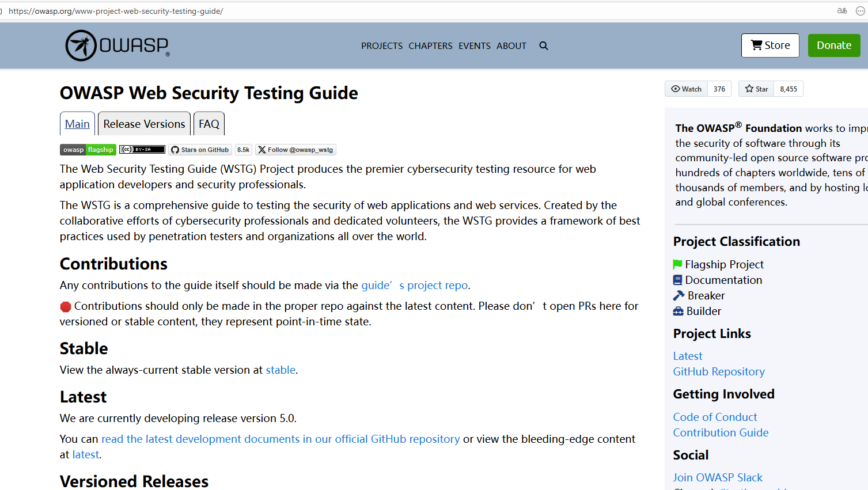The width and height of the screenshot is (868, 490).
Task: Click the OWASP logo in the header
Action: pos(115,45)
